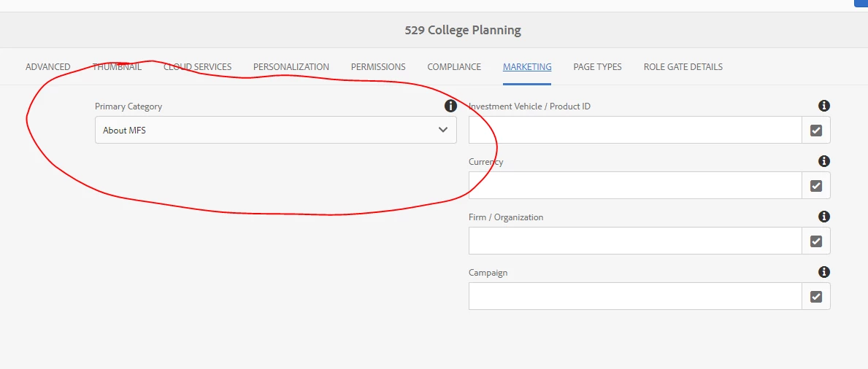The width and height of the screenshot is (868, 369).
Task: Go to Role Gate Details tab
Action: [683, 67]
